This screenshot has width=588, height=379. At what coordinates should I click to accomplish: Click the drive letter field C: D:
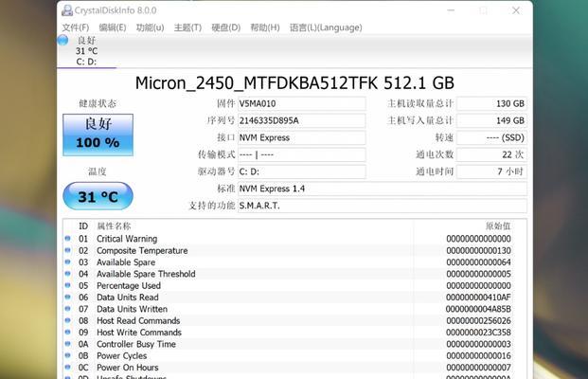coord(301,171)
